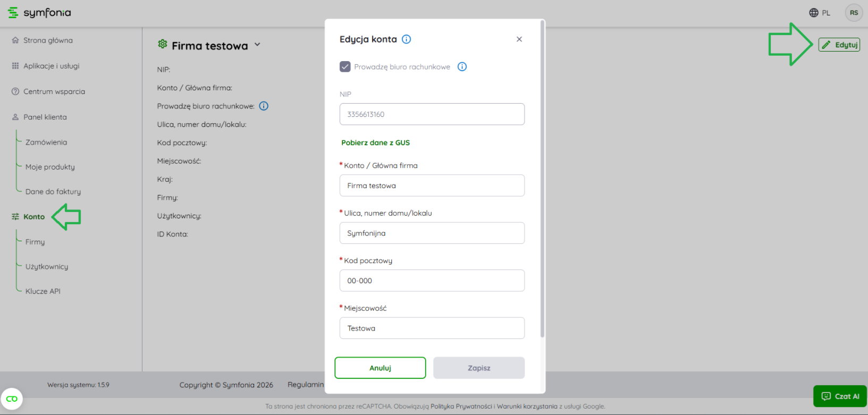
Task: Click the Symfonia logo in header
Action: point(39,13)
